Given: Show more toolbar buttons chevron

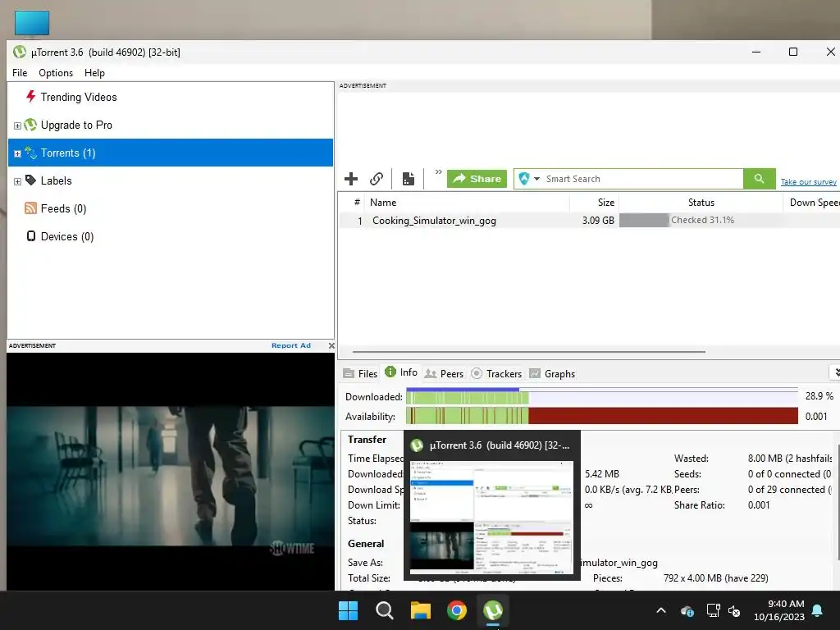Looking at the screenshot, I should point(438,172).
